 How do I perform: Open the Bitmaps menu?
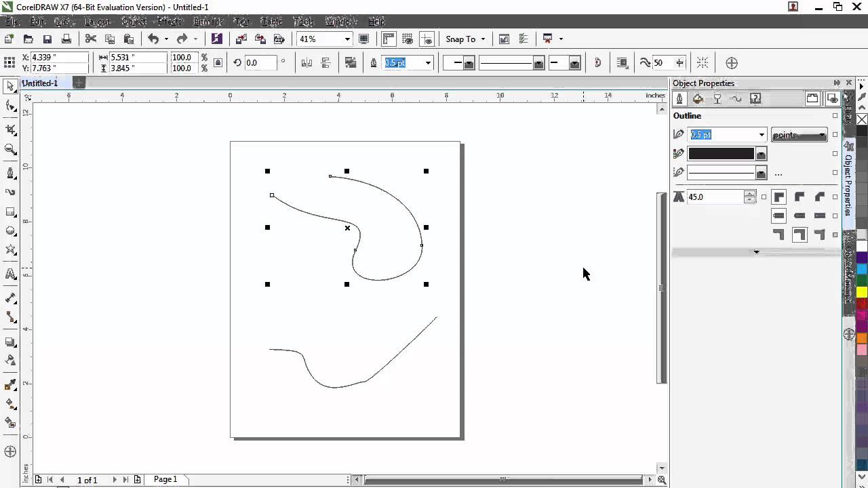(x=208, y=22)
